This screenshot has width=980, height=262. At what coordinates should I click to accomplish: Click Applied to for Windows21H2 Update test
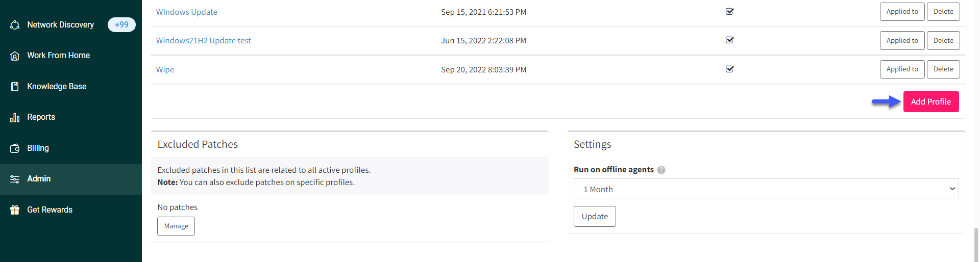(x=902, y=41)
